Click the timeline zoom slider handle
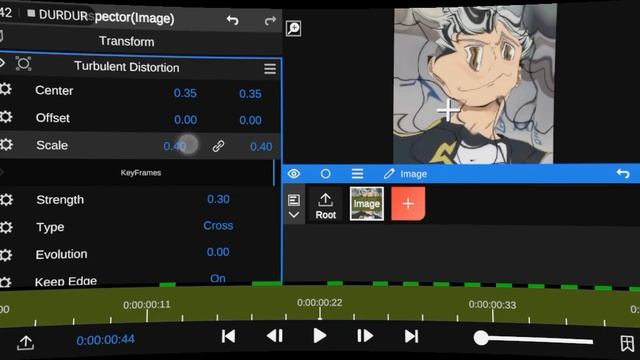 tap(481, 338)
